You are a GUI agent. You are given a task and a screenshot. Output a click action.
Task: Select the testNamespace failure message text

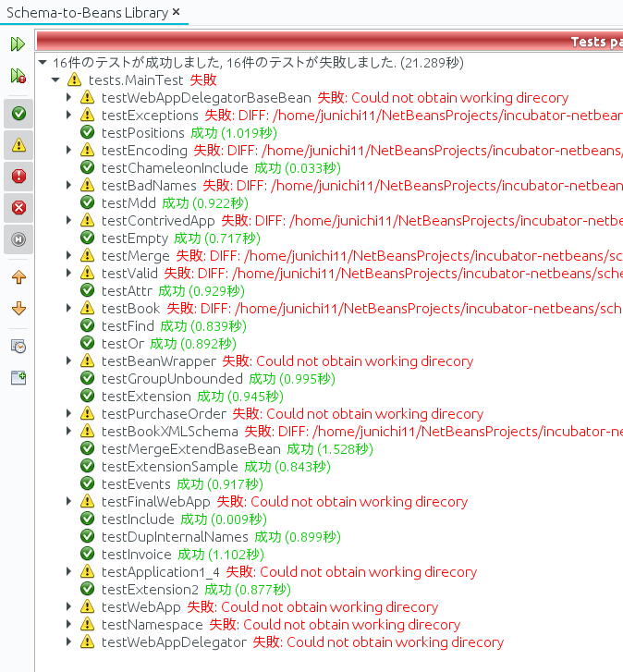(335, 625)
